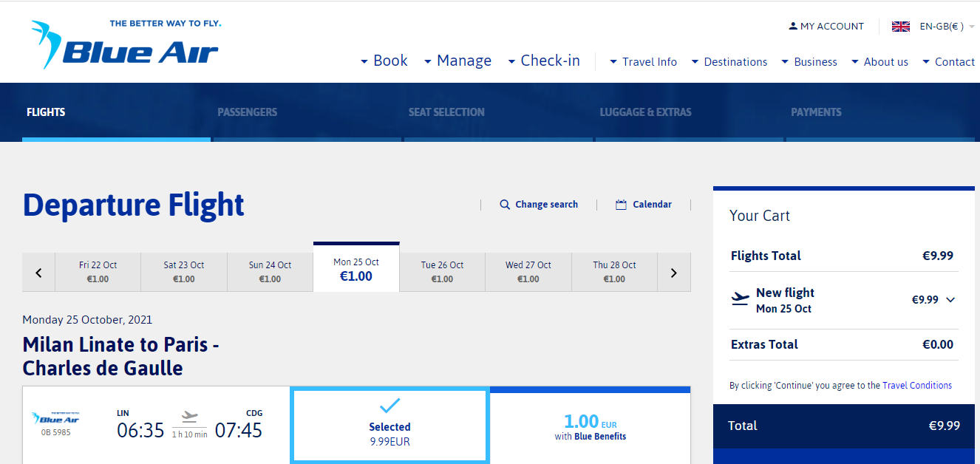Image resolution: width=980 pixels, height=464 pixels.
Task: Expand the Destinations menu
Action: point(729,62)
